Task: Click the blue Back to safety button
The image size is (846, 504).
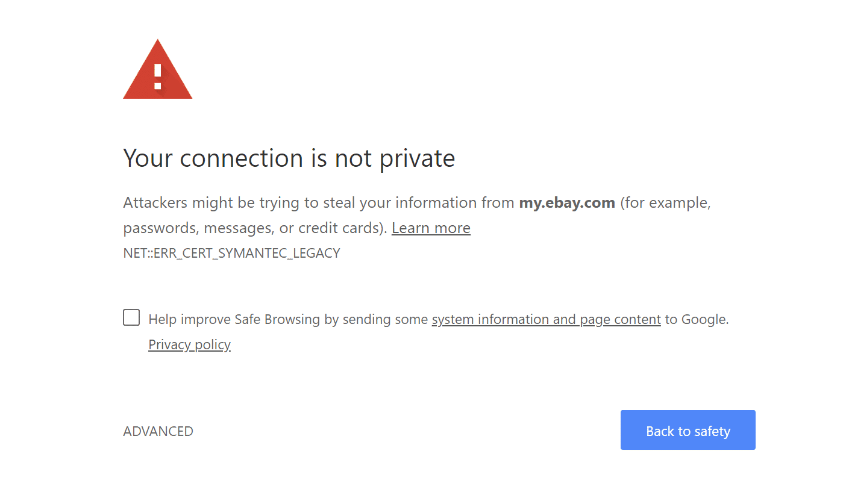Action: 688,430
